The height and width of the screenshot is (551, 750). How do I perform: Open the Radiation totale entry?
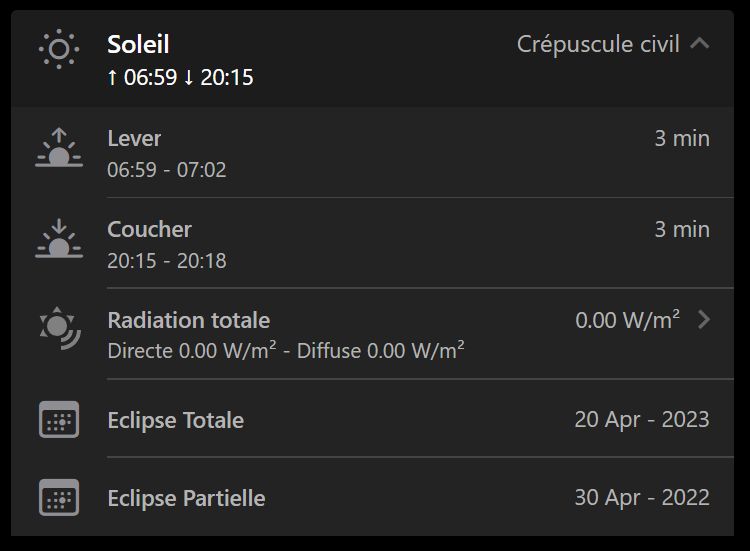point(188,321)
